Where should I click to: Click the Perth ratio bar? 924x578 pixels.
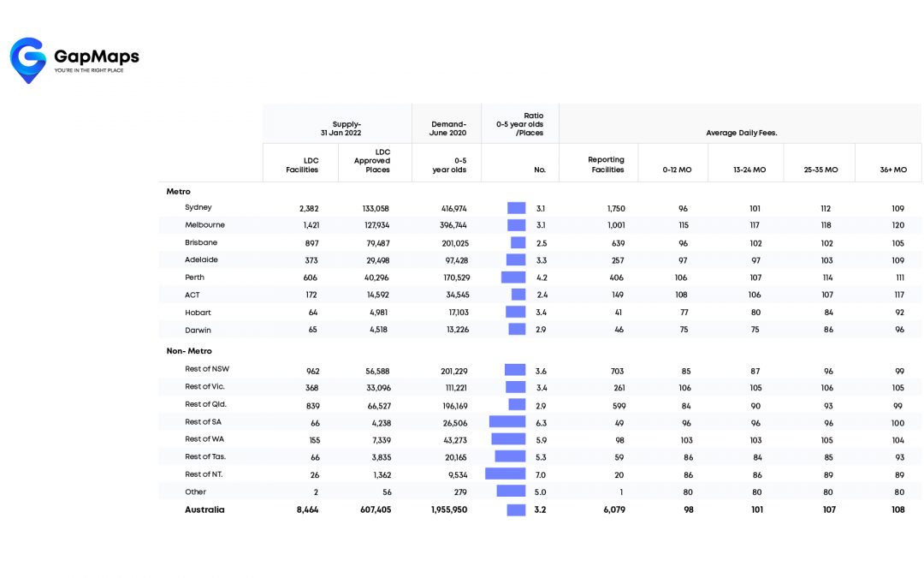coord(513,277)
